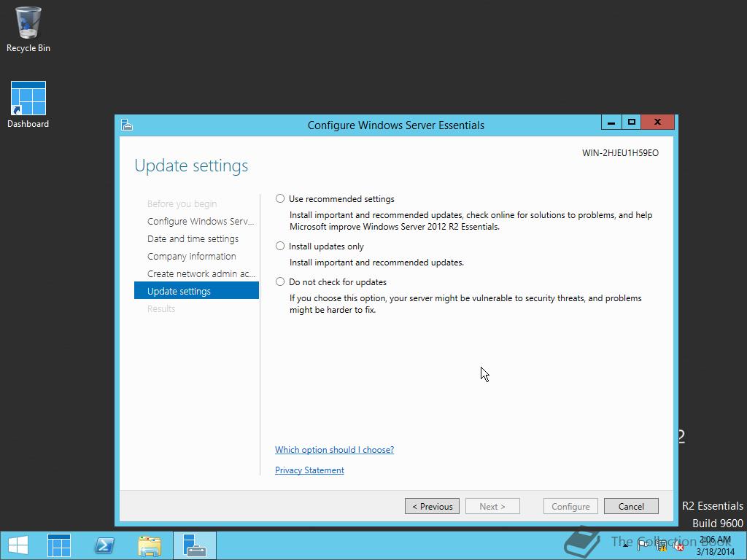This screenshot has height=560, width=747.
Task: Open PowerShell from the taskbar
Action: coord(104,545)
